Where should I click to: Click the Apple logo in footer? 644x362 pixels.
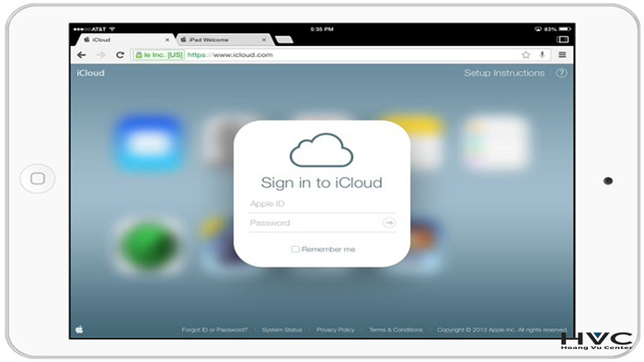tap(79, 329)
